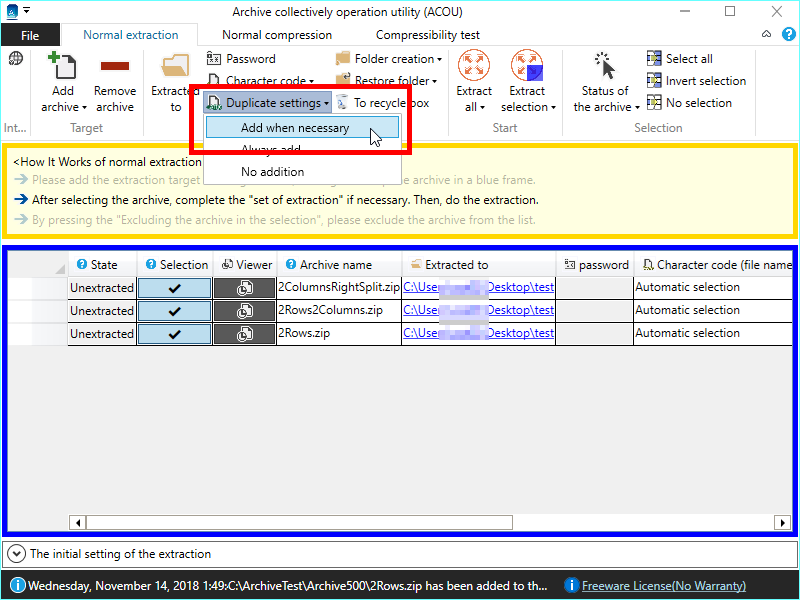Click the Extract all icon
The image size is (800, 600).
click(474, 67)
